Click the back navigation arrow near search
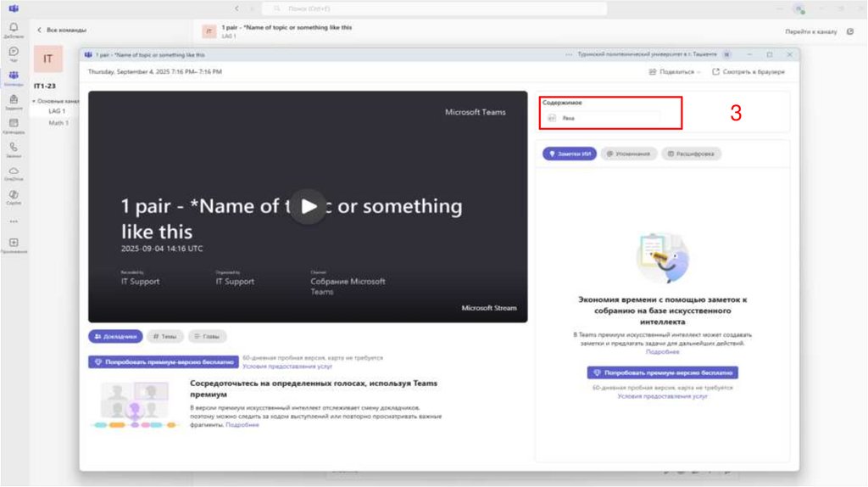The image size is (868, 487). tap(237, 8)
